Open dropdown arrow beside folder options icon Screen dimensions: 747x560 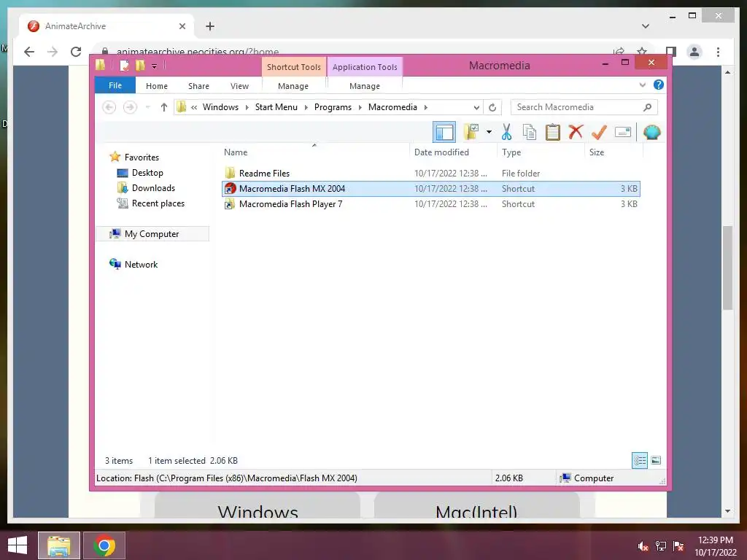489,132
